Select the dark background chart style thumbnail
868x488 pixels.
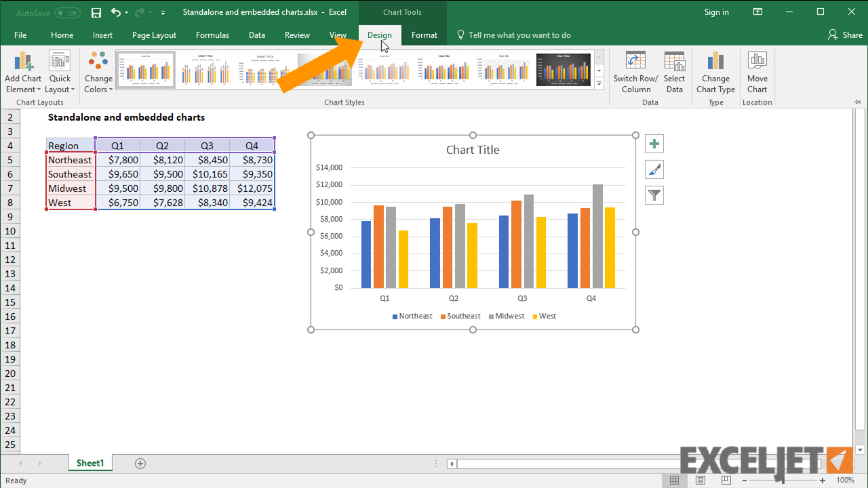click(564, 70)
